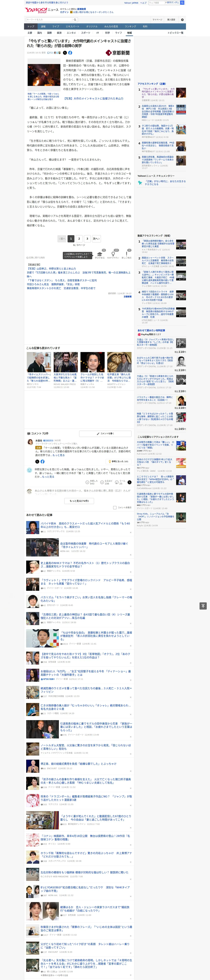Click the 学びがある graduation cap reaction

click(x=100, y=254)
